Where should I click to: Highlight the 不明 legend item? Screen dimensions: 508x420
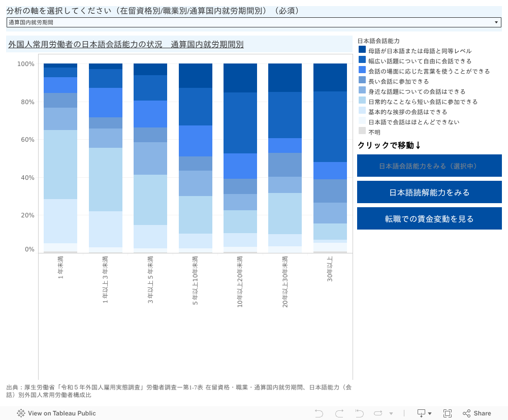374,132
